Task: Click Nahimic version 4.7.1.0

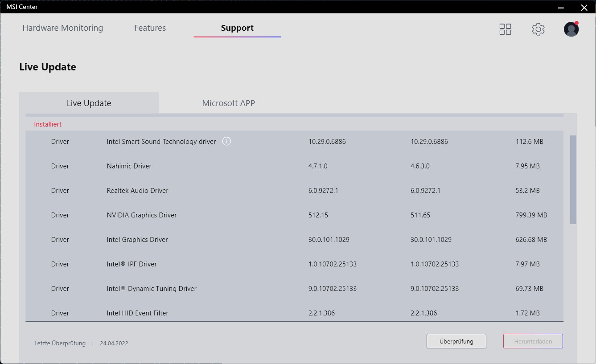Action: 318,166
